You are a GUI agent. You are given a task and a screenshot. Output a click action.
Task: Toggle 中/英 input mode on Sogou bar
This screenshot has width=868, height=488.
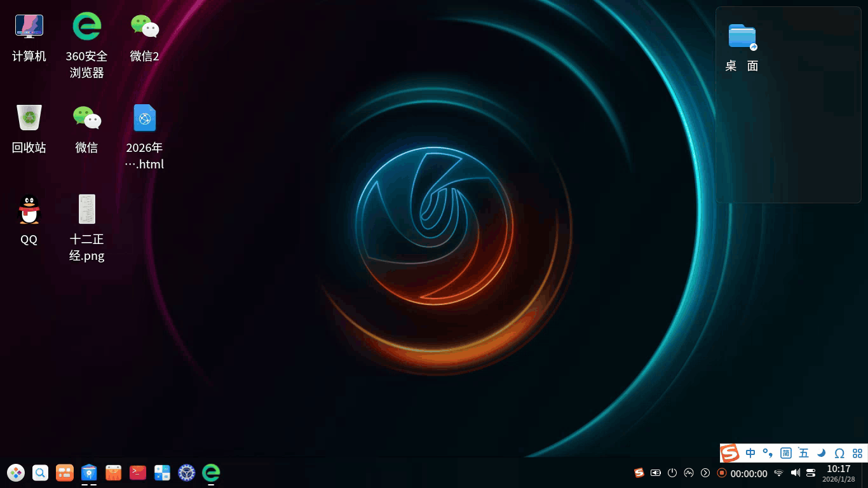click(750, 453)
